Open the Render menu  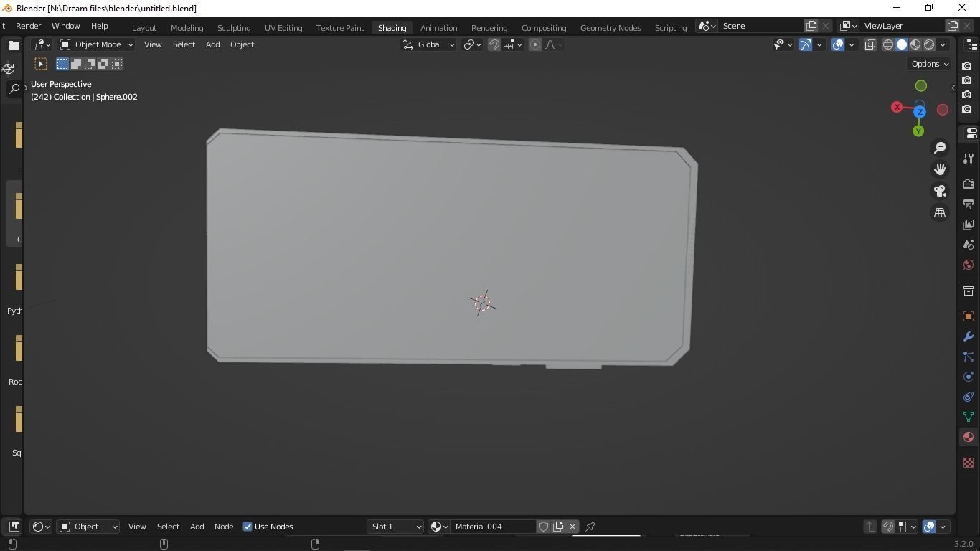(28, 26)
